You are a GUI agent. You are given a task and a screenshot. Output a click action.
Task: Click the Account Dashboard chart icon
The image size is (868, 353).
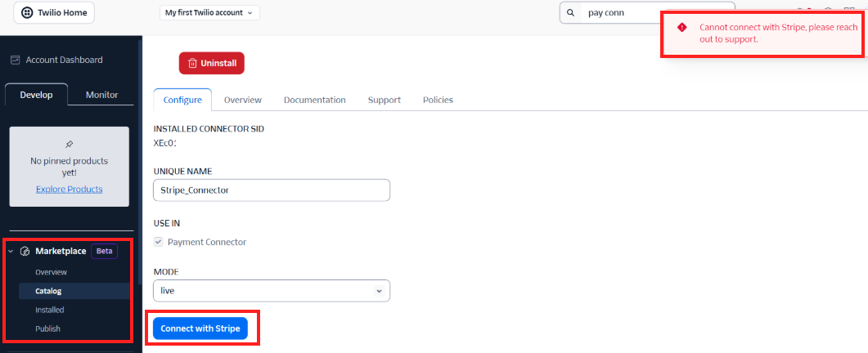click(16, 60)
